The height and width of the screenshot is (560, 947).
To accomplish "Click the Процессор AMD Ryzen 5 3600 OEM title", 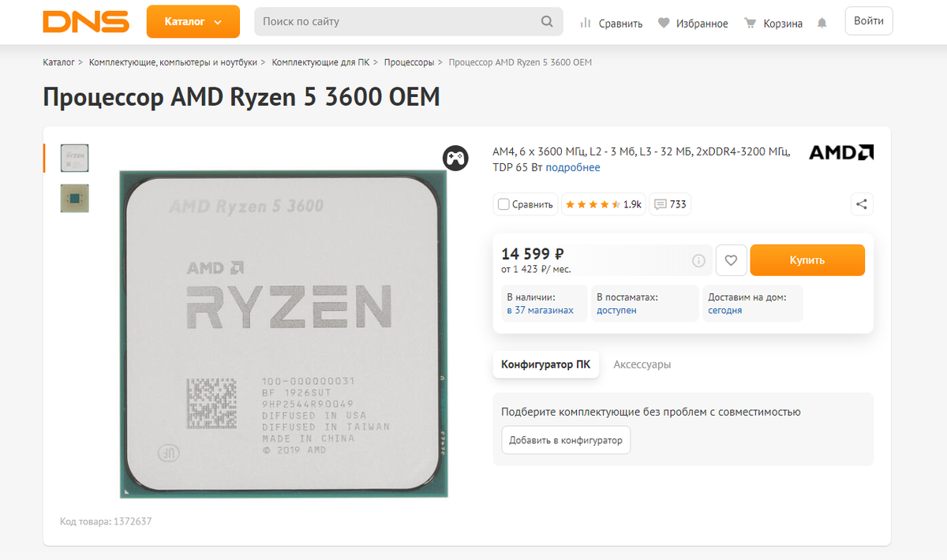I will [x=241, y=97].
